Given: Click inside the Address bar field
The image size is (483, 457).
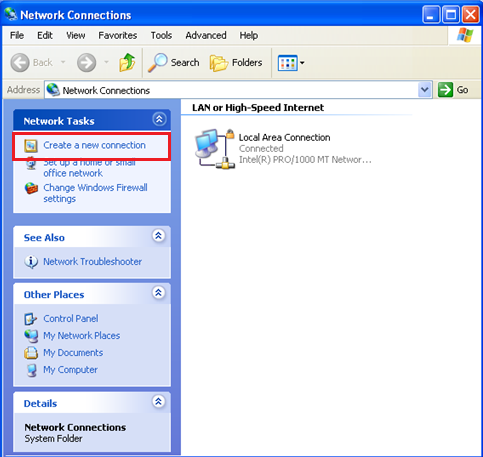Looking at the screenshot, I should coord(239,90).
